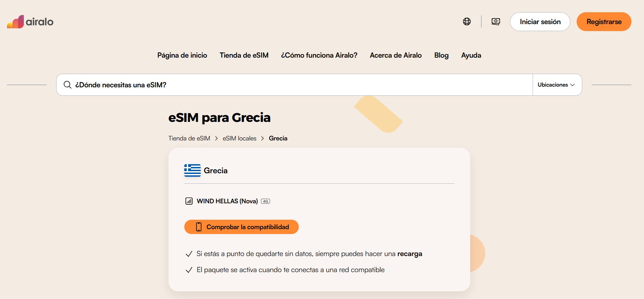This screenshot has width=644, height=299.
Task: Follow the eSIM locales breadcrumb link
Action: [x=239, y=138]
